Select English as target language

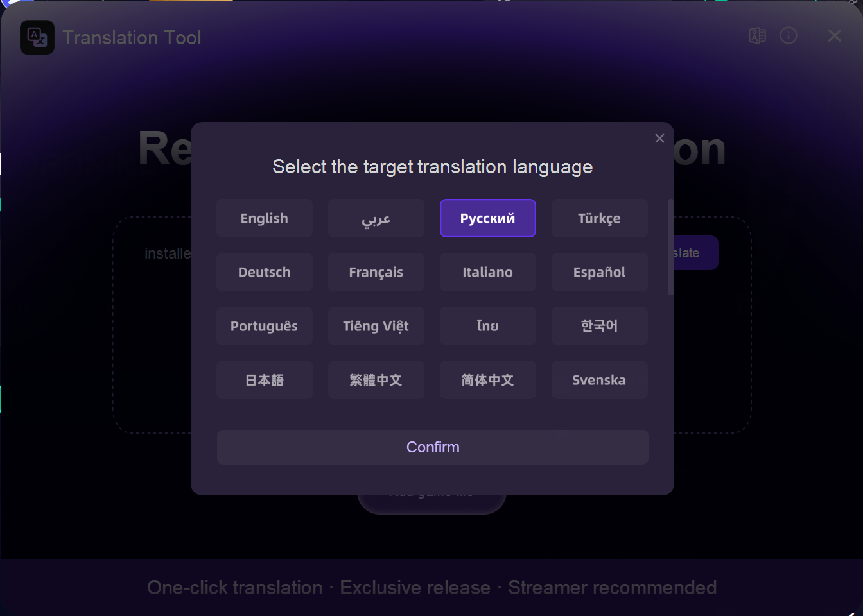(264, 218)
